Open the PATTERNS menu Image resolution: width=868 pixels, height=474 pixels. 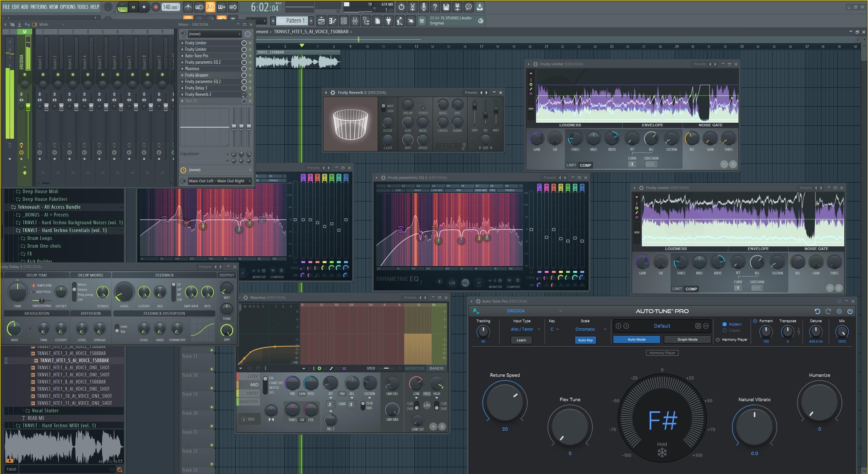[x=39, y=6]
